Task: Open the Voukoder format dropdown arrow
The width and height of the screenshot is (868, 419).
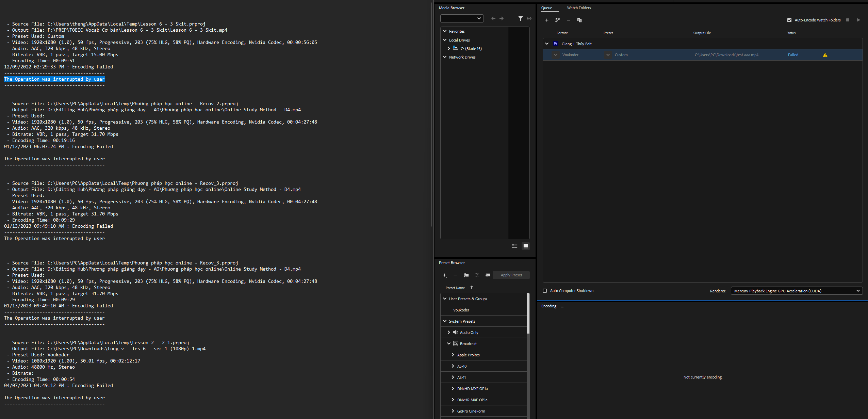Action: [x=555, y=55]
